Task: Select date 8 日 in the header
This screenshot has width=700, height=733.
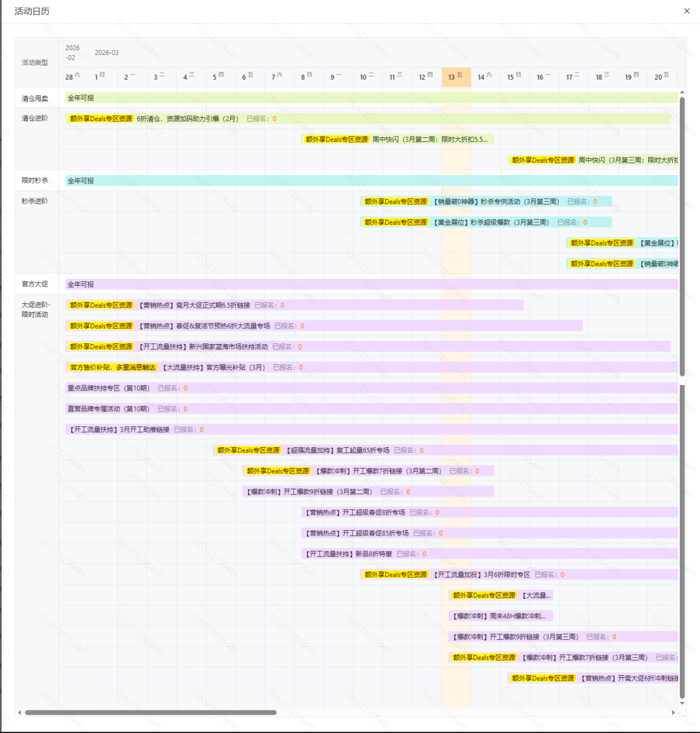Action: (309, 76)
